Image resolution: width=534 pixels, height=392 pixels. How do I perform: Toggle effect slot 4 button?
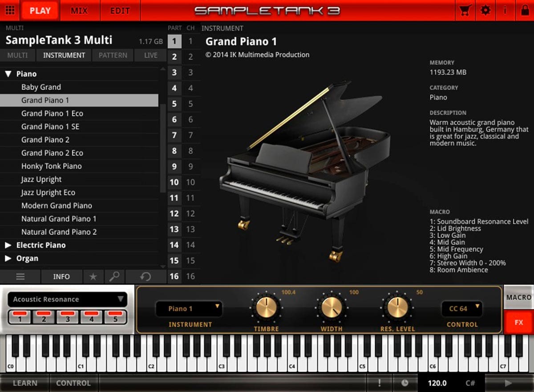point(91,317)
